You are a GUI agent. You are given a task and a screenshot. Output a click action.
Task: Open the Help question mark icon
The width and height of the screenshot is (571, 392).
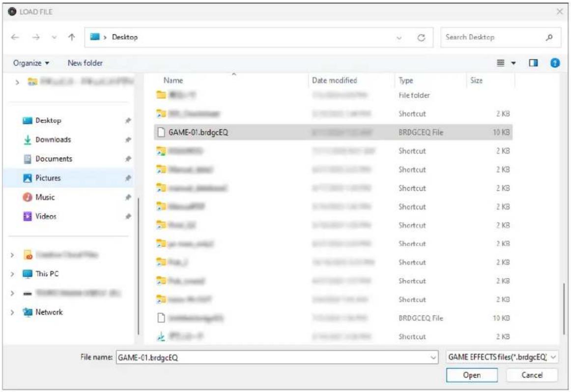[x=555, y=63]
